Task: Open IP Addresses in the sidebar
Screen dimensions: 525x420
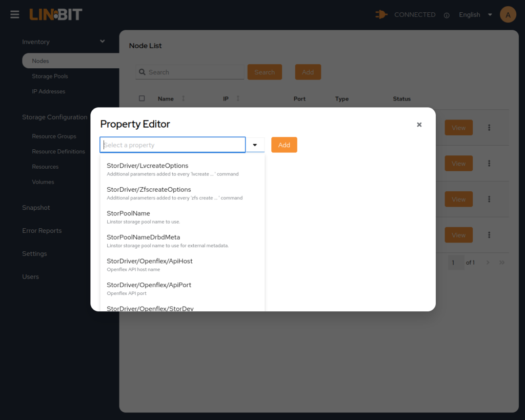Action: coord(49,91)
